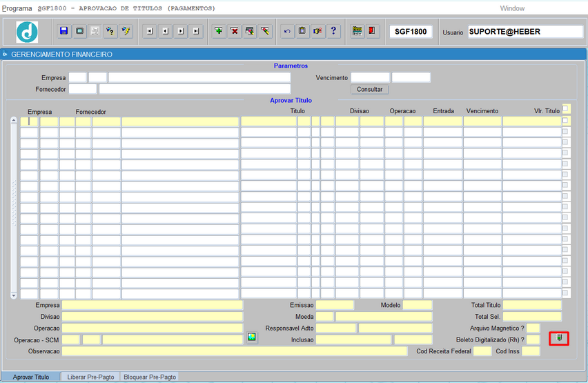Click the print screen monitor toolbar icon
Viewport: 588px width, 383px height.
pyautogui.click(x=79, y=31)
